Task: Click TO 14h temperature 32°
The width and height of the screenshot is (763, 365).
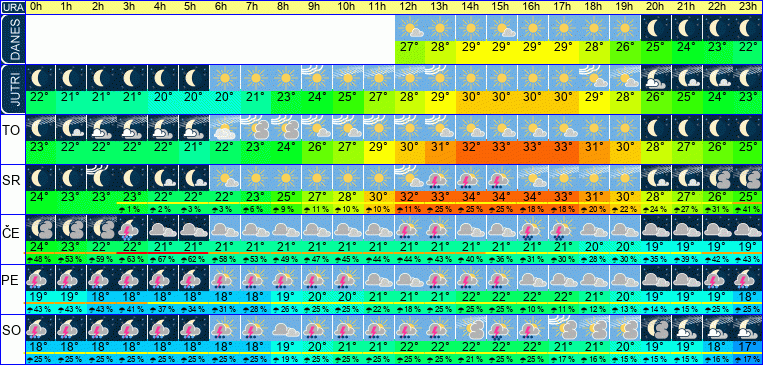Action: pyautogui.click(x=472, y=147)
